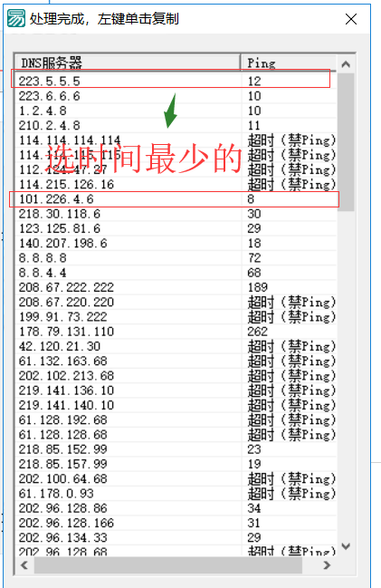Click the ping value 68
381x588 pixels.
point(254,273)
